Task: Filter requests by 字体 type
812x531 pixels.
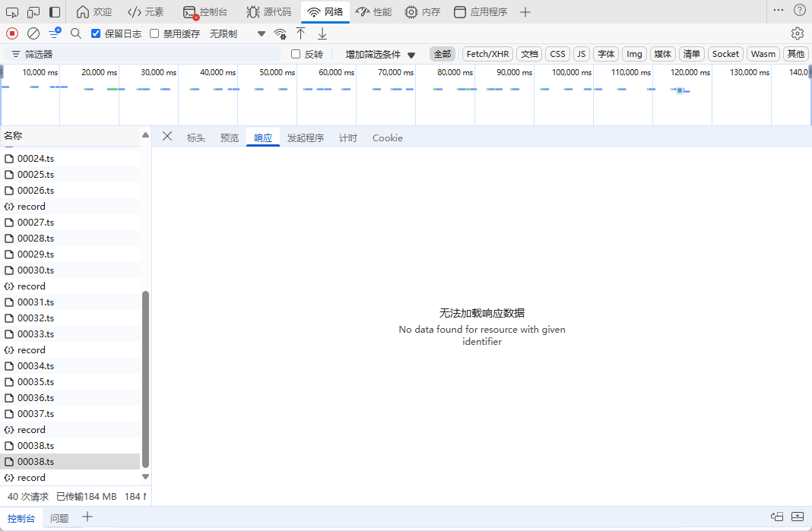Action: click(x=606, y=54)
